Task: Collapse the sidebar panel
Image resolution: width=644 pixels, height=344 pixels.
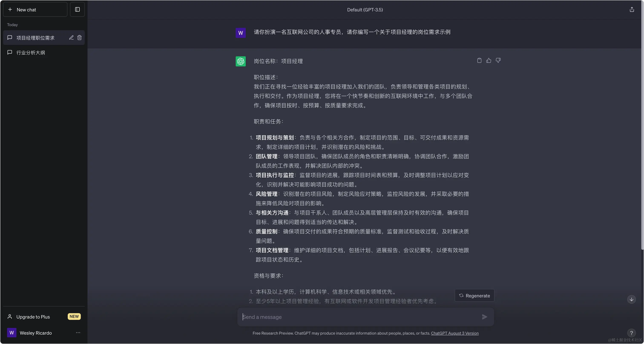Action: click(x=77, y=10)
